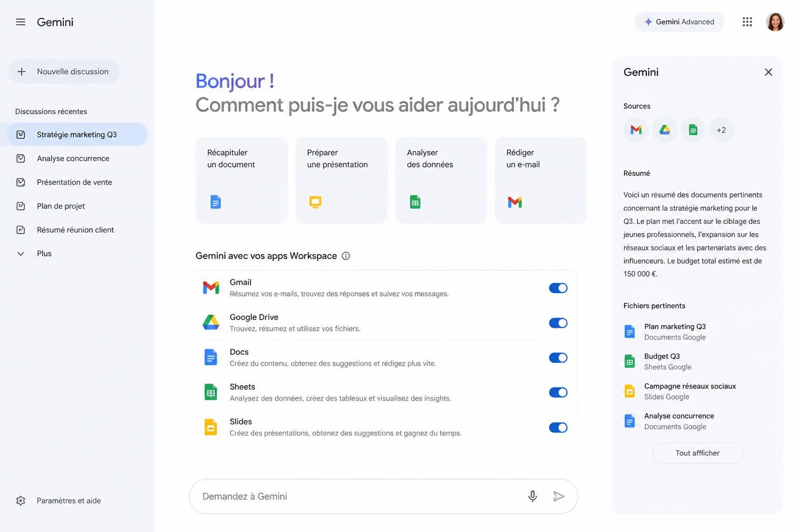
Task: Open the user profile avatar
Action: click(x=775, y=22)
